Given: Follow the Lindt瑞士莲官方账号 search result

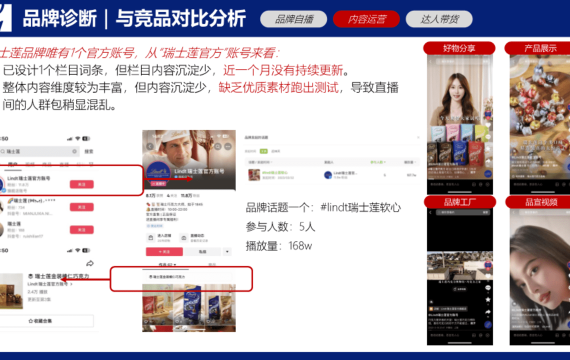Looking at the screenshot, I should click(x=81, y=184).
